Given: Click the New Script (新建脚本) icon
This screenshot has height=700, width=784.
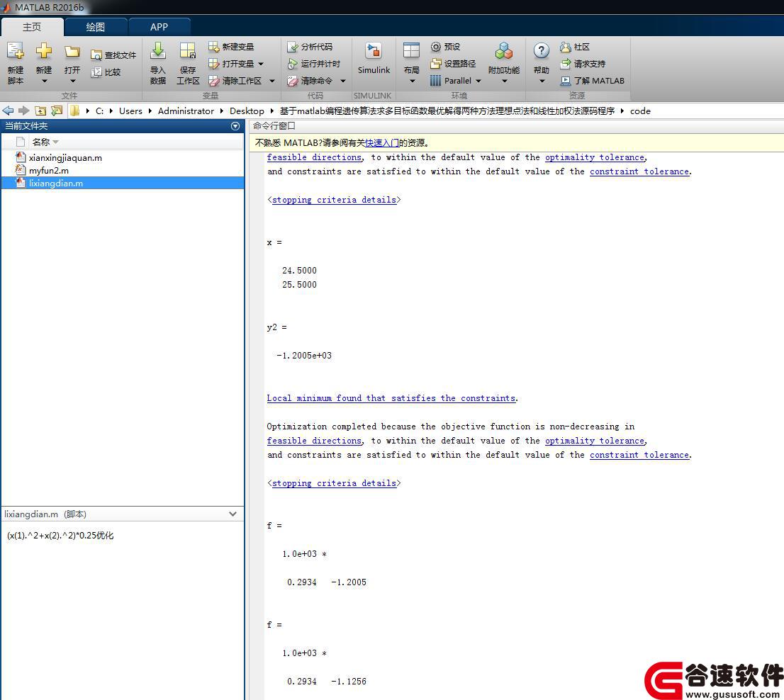Looking at the screenshot, I should [15, 51].
